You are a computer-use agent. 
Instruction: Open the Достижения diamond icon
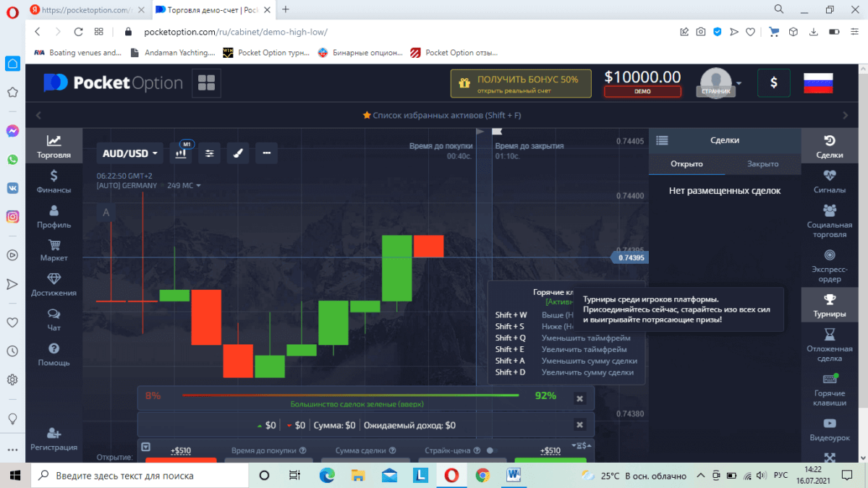[x=54, y=284]
